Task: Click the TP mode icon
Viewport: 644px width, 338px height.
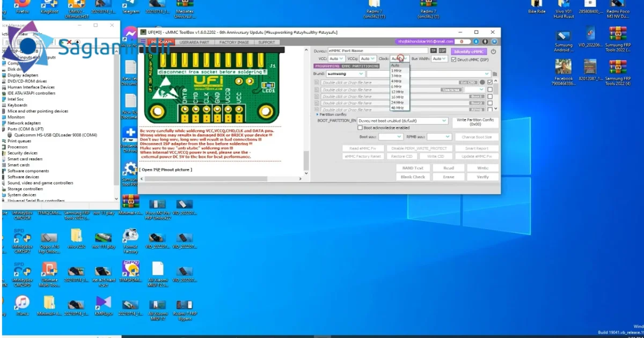Action: coord(433,50)
